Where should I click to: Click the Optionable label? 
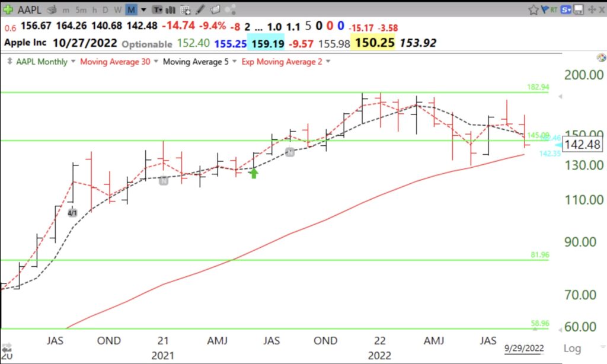tap(147, 44)
